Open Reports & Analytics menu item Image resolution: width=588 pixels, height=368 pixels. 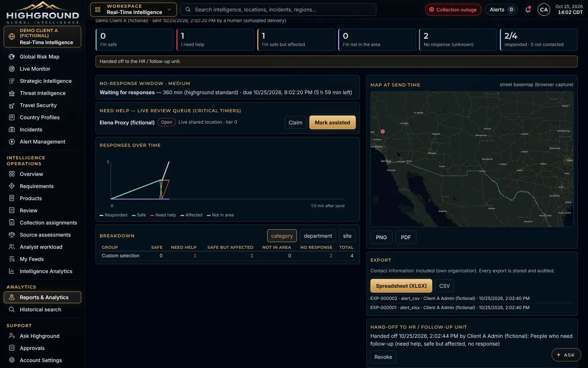tap(42, 297)
